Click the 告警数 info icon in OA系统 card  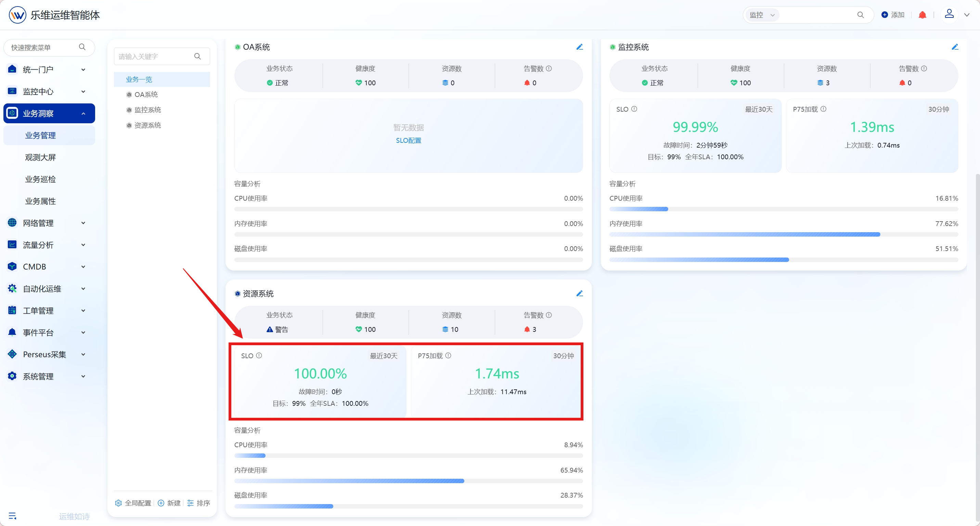tap(549, 68)
